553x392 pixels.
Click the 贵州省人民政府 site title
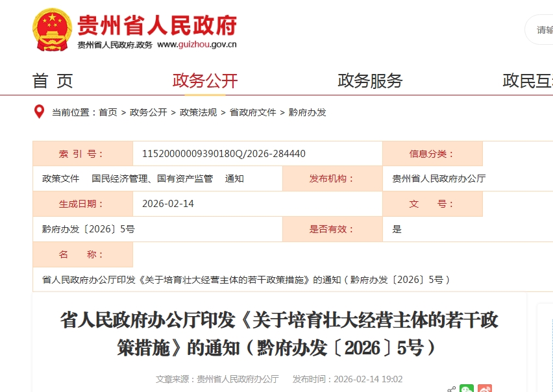(x=156, y=25)
